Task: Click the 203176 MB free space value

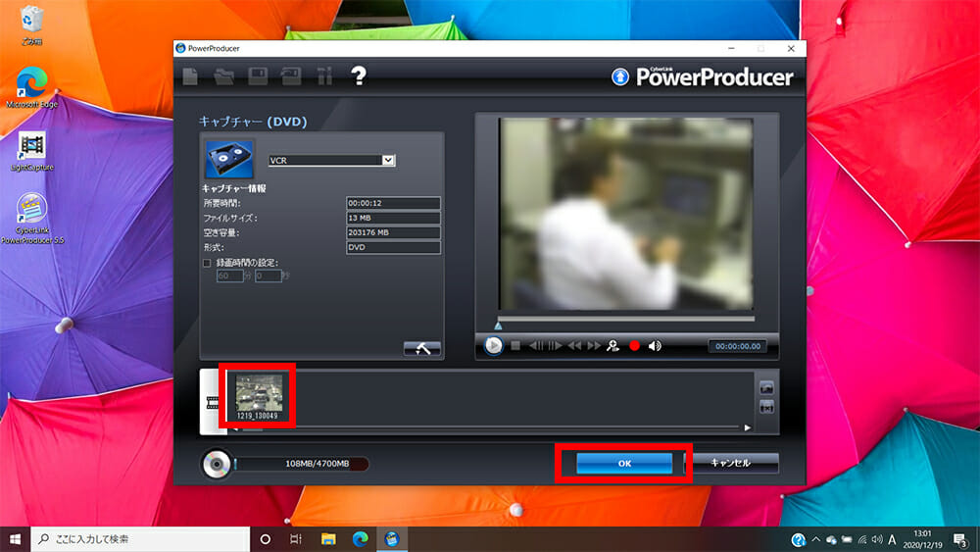Action: click(x=393, y=232)
